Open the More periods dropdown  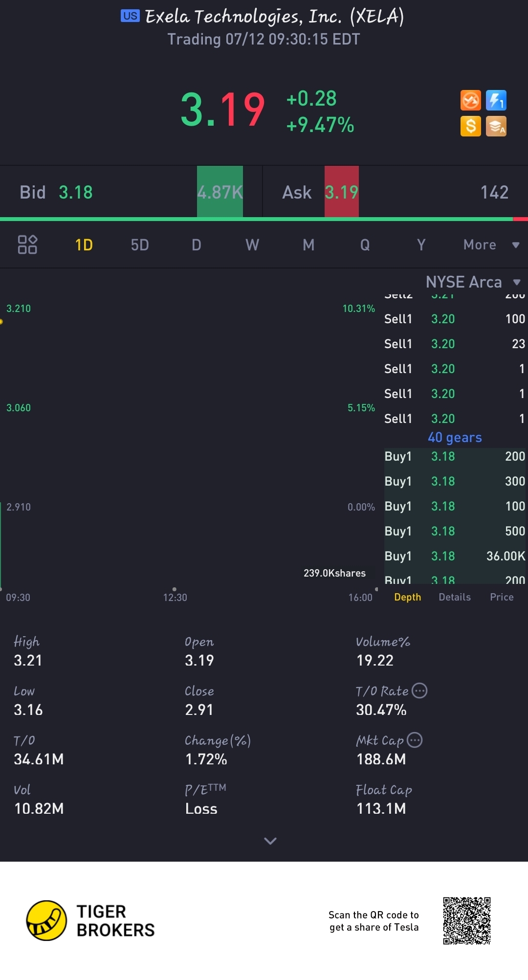[x=491, y=245]
